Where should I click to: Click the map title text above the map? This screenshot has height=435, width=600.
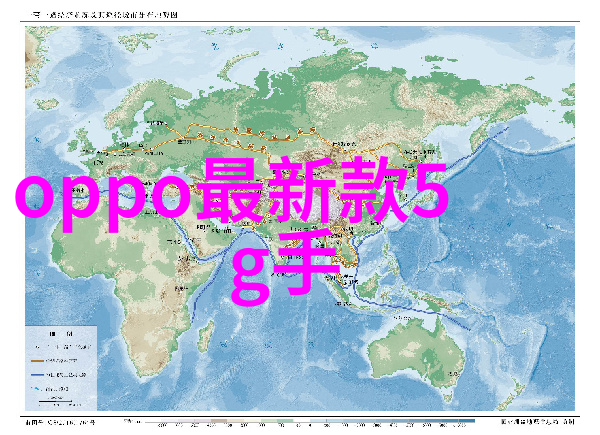(x=104, y=15)
